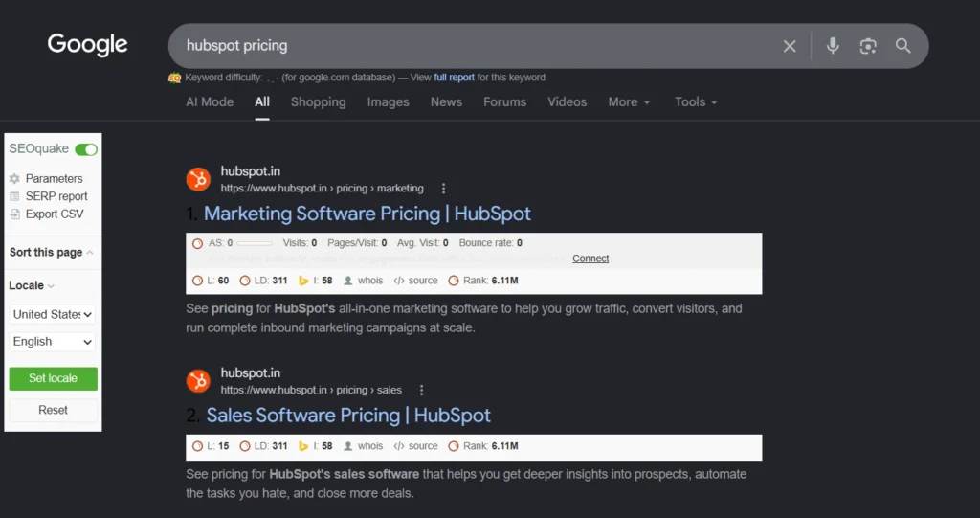Select the All results tab
Image resolution: width=980 pixels, height=518 pixels.
(x=262, y=102)
